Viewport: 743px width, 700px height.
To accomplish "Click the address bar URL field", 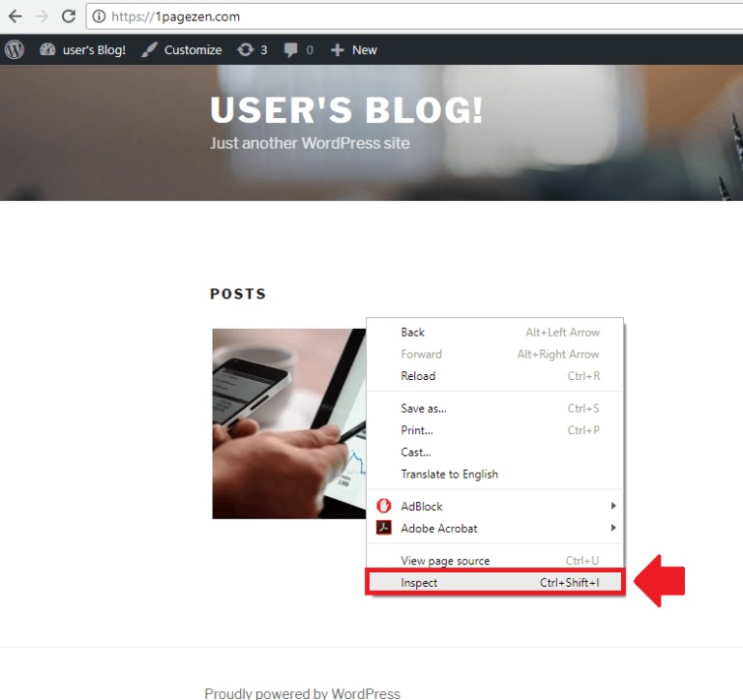I will click(415, 16).
